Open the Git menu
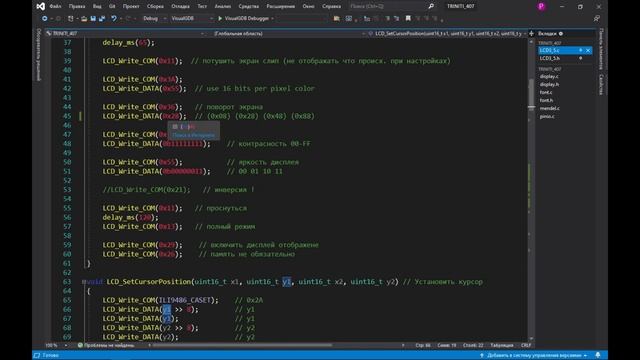This screenshot has height=360, width=640. (x=112, y=7)
